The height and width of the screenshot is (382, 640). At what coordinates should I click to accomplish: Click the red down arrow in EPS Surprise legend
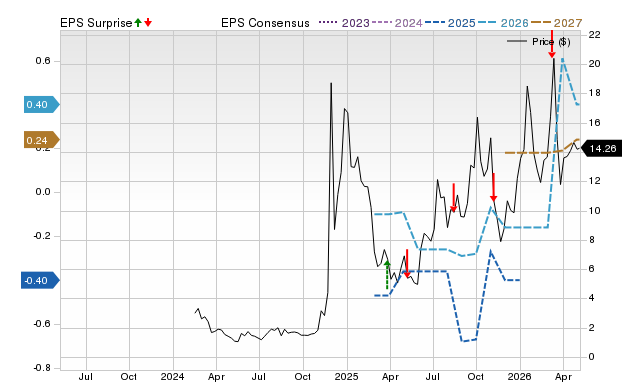(x=148, y=22)
